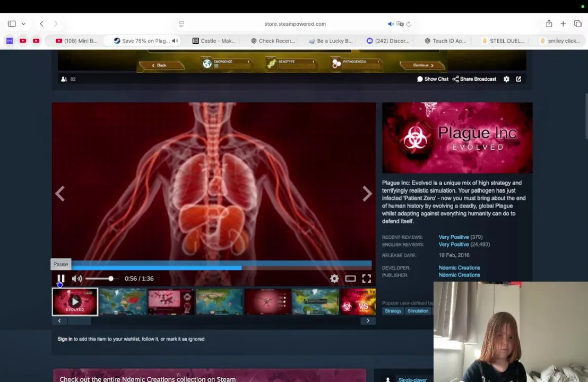Go to previous media with left arrow
Image resolution: width=588 pixels, height=382 pixels.
coord(60,194)
